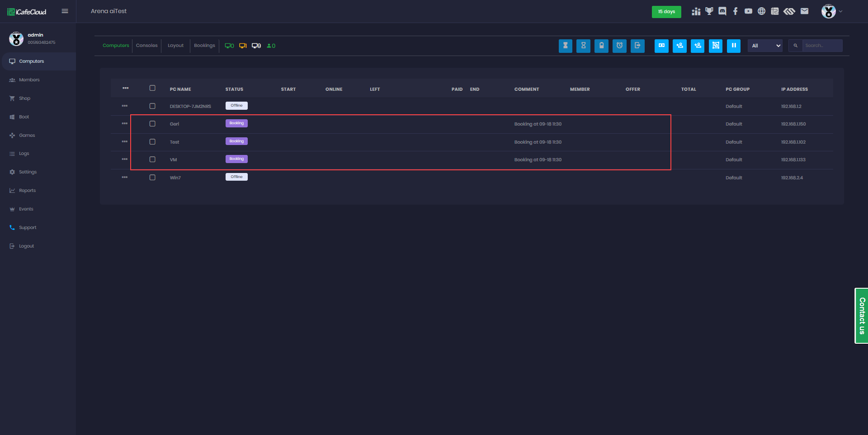Viewport: 868px width, 435px height.
Task: Click the Contact us side button
Action: (x=862, y=316)
